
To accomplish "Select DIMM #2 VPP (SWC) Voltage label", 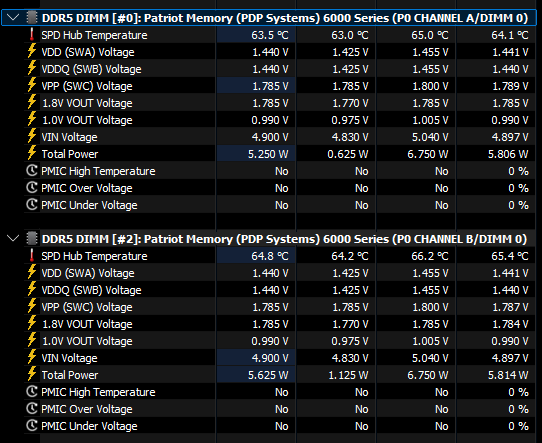I will tap(87, 307).
